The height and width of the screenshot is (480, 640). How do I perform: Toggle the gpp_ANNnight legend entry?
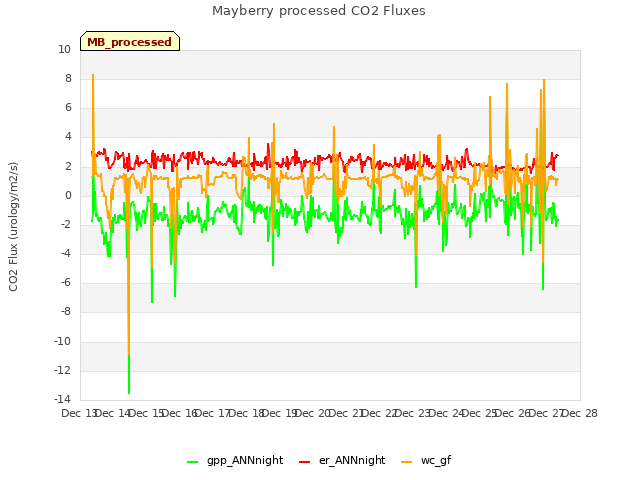235,460
